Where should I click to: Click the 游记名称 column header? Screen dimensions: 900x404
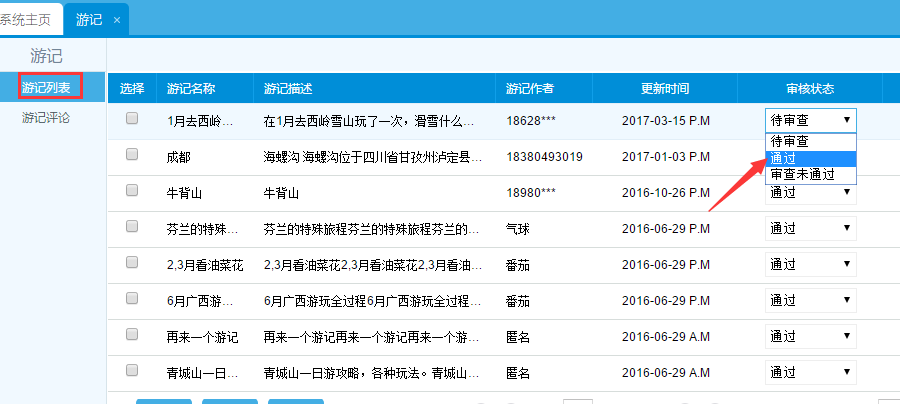[x=190, y=88]
